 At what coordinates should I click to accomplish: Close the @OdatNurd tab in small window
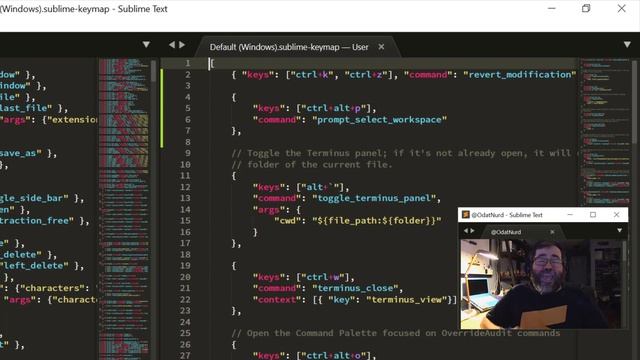point(552,232)
